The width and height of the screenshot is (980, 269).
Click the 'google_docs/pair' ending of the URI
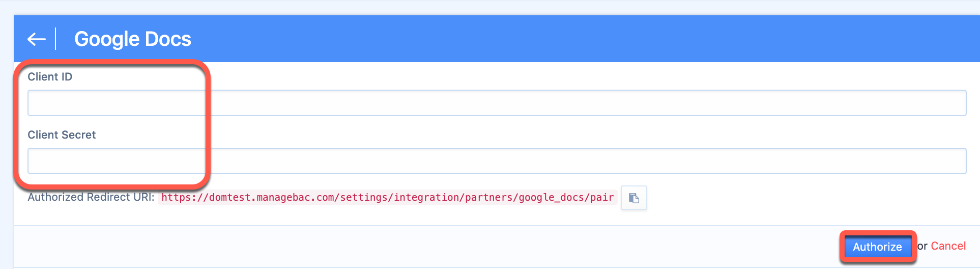point(566,197)
